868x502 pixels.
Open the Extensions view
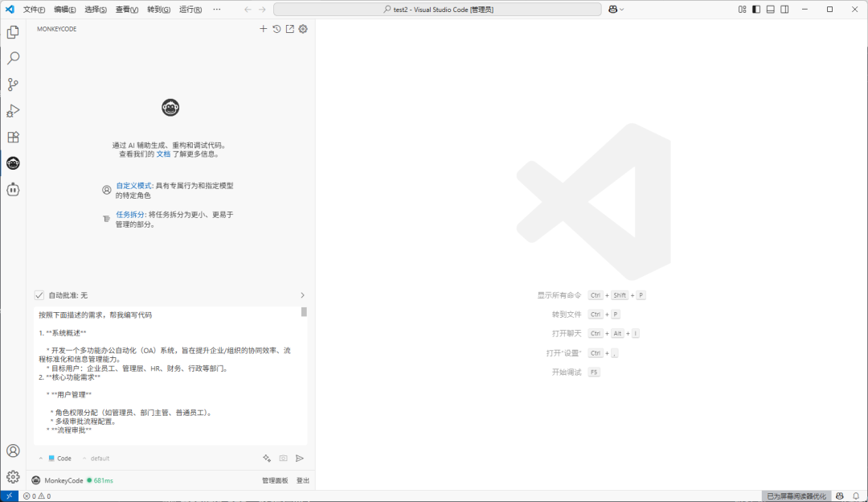[x=14, y=137]
